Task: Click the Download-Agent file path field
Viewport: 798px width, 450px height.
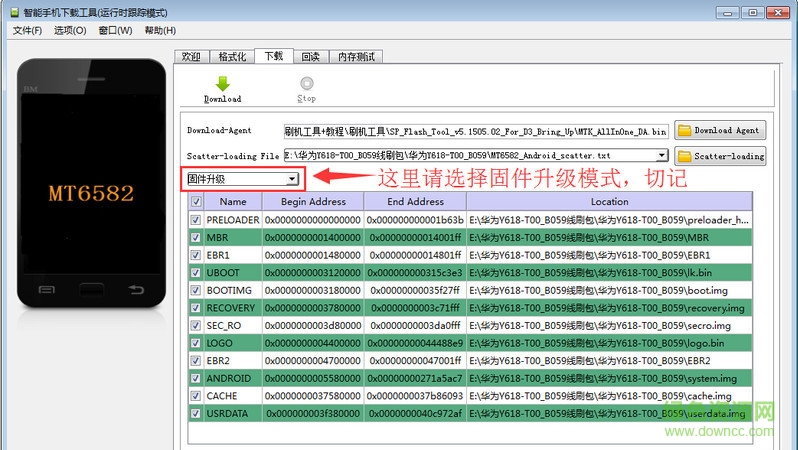Action: click(475, 131)
